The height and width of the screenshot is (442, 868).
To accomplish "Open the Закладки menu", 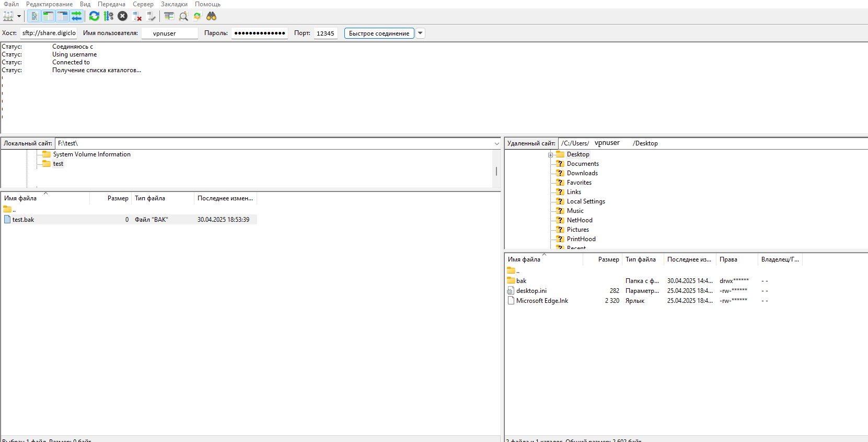I will tap(174, 4).
